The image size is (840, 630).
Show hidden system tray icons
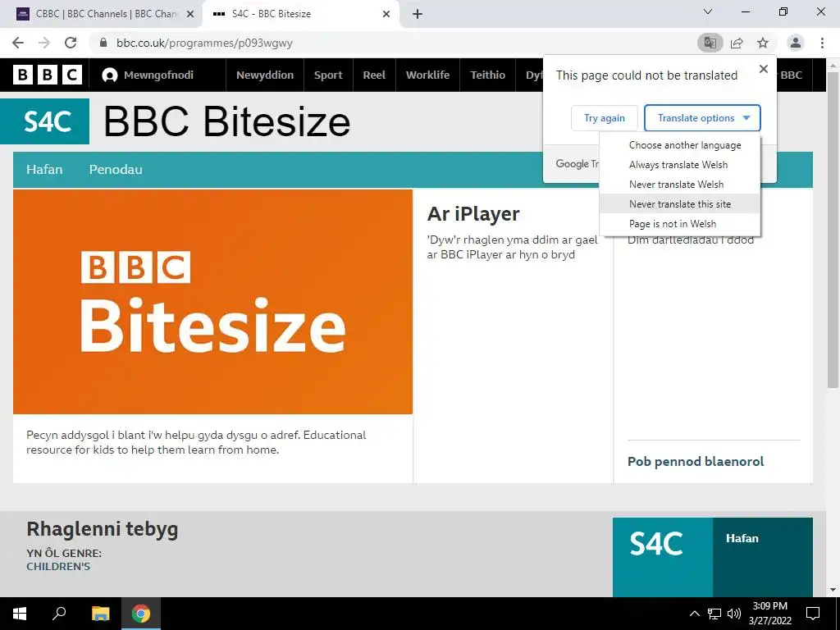click(x=694, y=614)
